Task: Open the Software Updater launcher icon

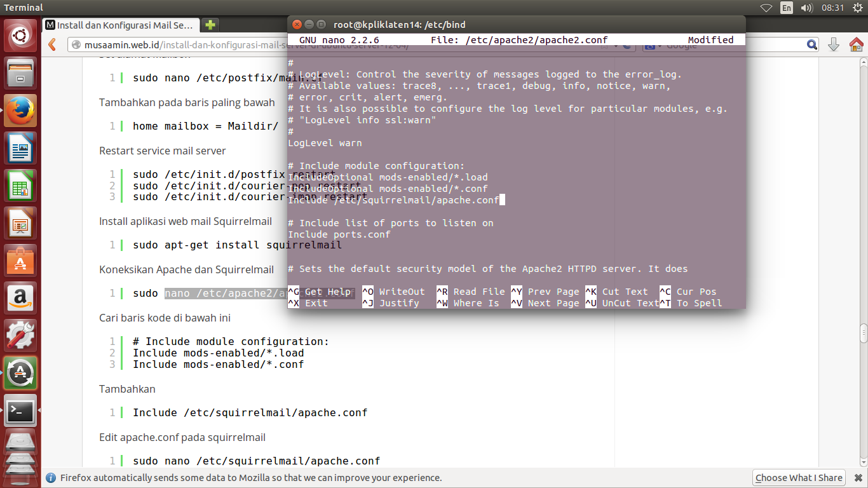Action: coord(21,374)
